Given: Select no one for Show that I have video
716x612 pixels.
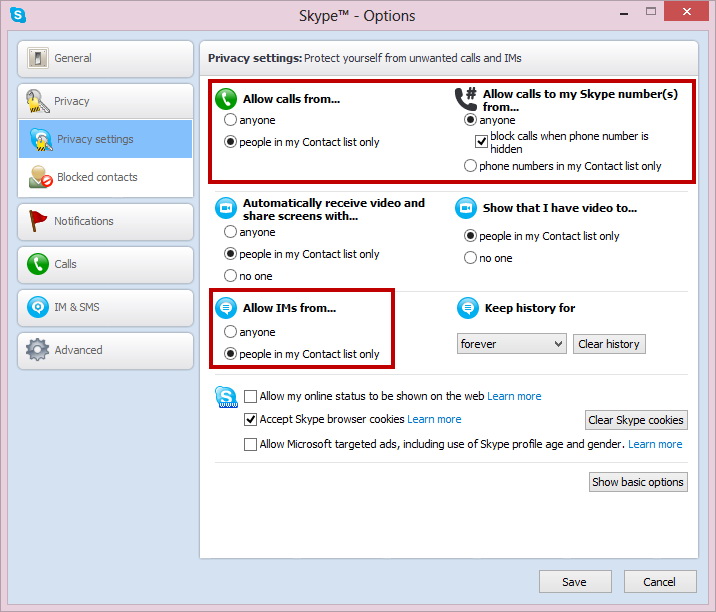Looking at the screenshot, I should click(470, 258).
